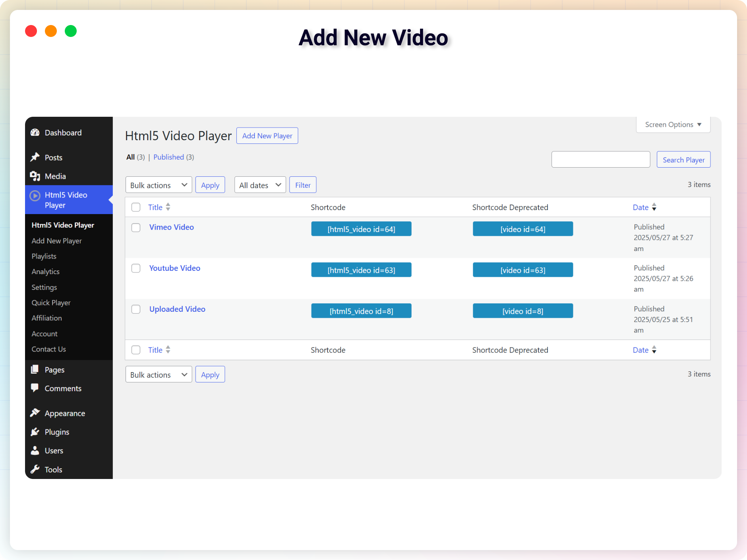Tick the Youtube Video row checkbox
This screenshot has width=747, height=560.
tap(136, 268)
